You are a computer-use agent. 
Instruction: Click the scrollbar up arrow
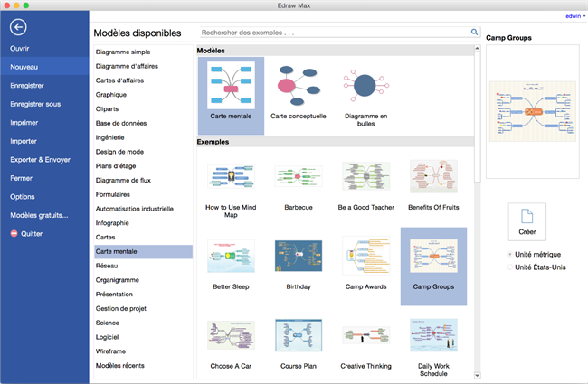pyautogui.click(x=478, y=48)
